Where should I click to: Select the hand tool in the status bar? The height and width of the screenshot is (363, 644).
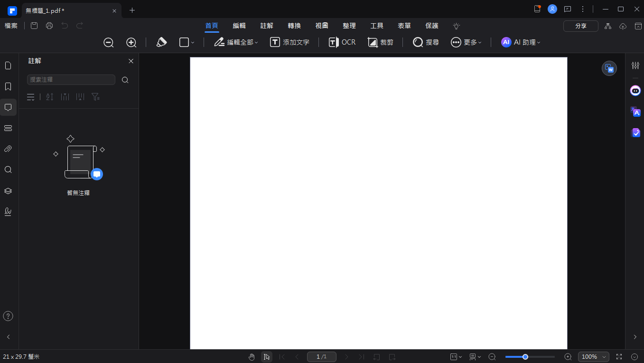[252, 356]
